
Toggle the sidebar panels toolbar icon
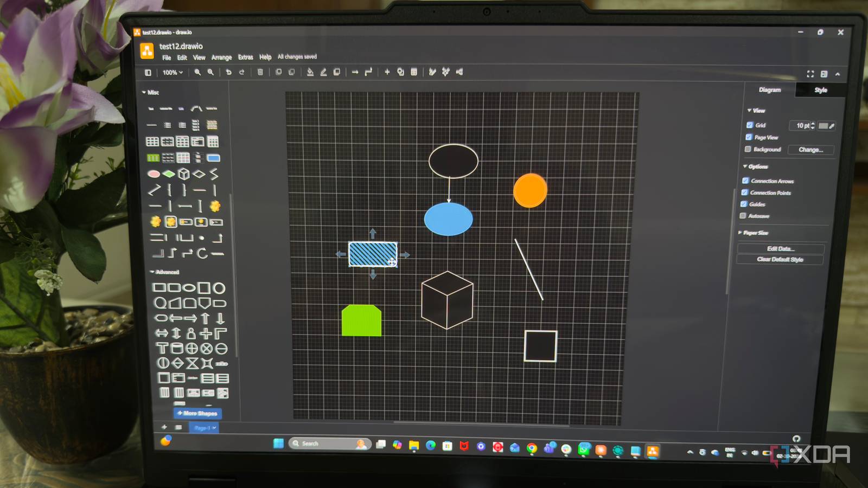coord(148,72)
